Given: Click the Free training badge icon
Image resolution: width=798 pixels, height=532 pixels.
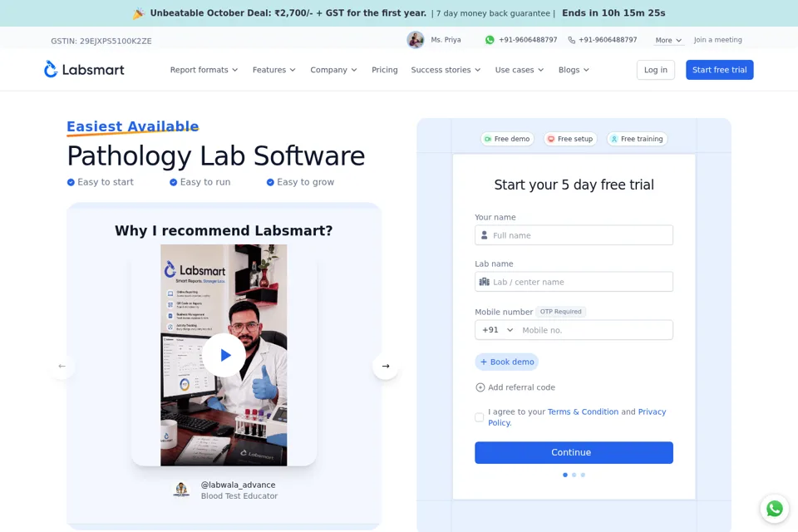Looking at the screenshot, I should tap(613, 139).
